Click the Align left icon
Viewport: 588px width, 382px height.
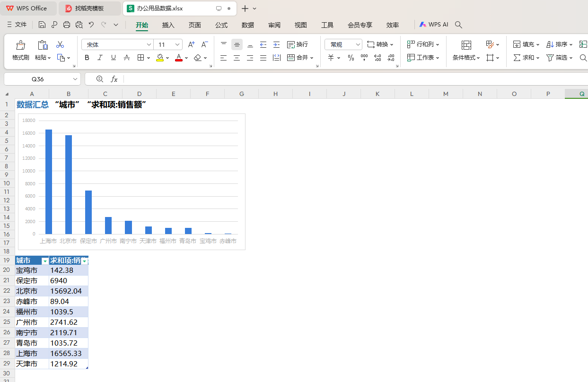point(224,58)
